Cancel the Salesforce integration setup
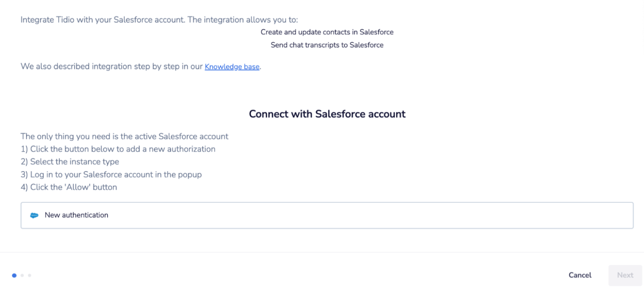Screen dimensions: 644x290 pyautogui.click(x=580, y=275)
